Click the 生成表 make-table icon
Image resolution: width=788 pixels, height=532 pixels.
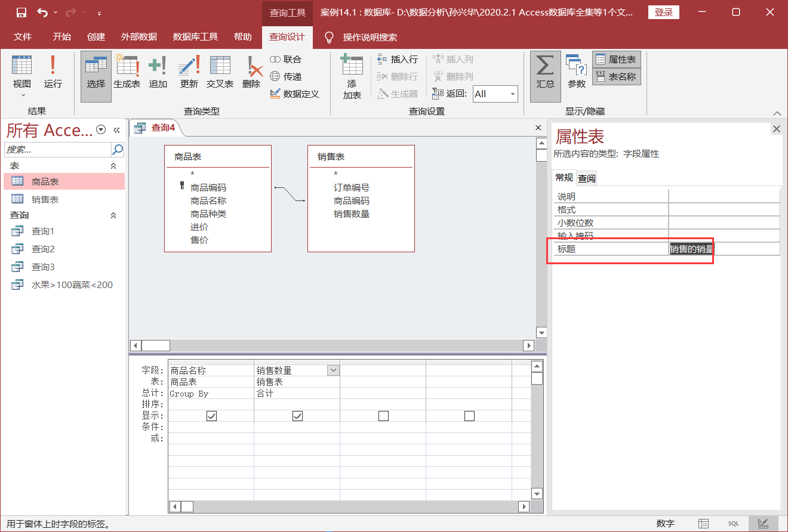click(127, 72)
